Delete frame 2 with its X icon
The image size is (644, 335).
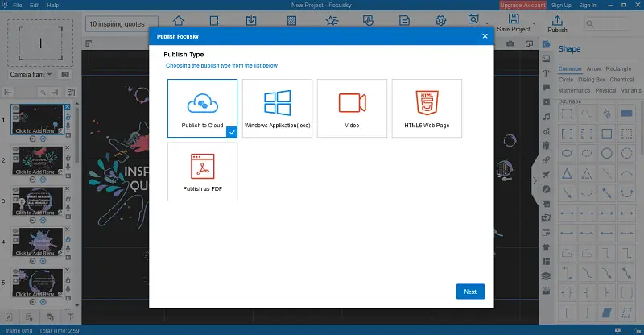[x=68, y=147]
